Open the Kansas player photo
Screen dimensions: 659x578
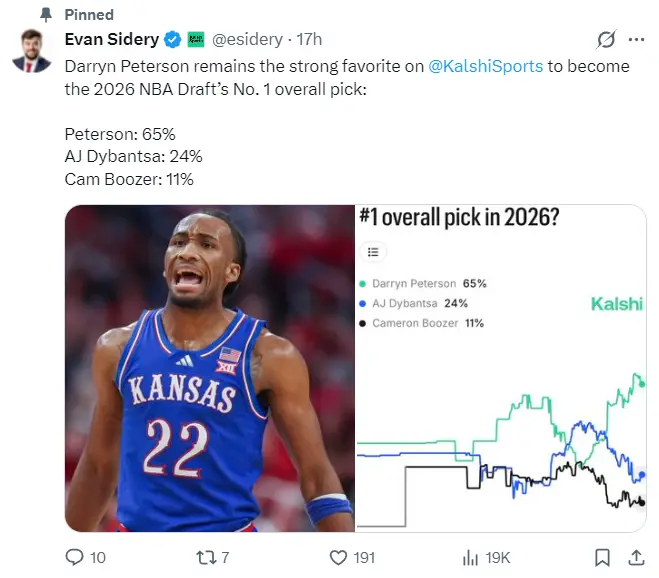[210, 367]
